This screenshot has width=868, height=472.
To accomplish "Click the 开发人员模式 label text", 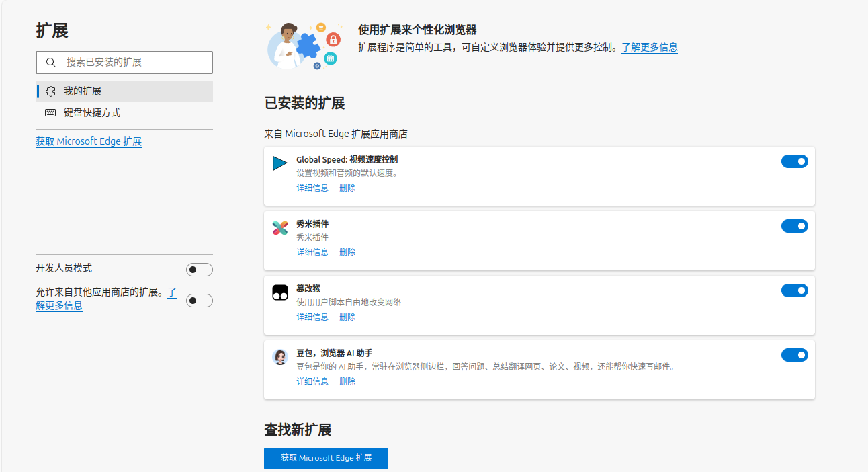I will [x=64, y=268].
